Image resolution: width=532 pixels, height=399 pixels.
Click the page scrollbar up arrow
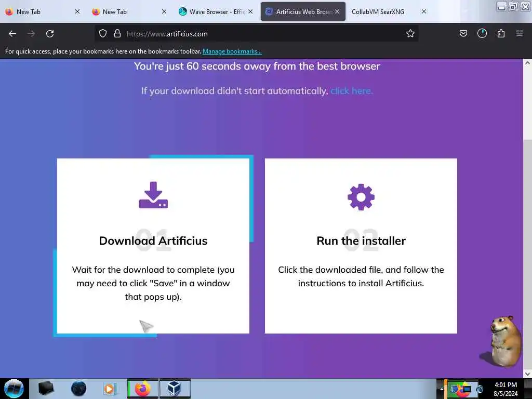coord(527,63)
